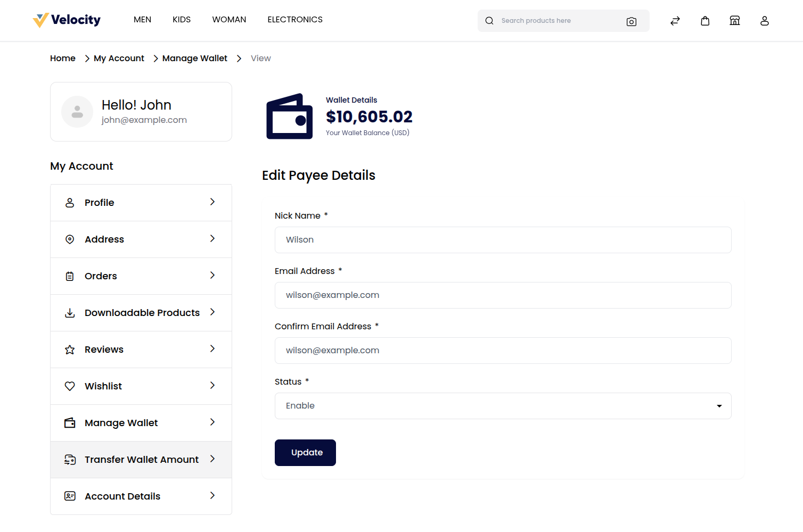The width and height of the screenshot is (803, 532).
Task: Open the shopping cart icon
Action: (705, 21)
